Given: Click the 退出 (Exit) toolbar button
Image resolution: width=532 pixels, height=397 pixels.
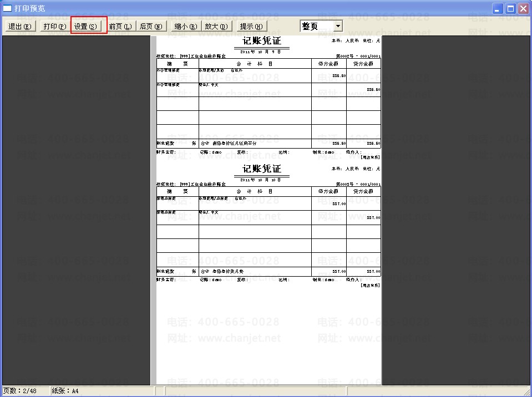Looking at the screenshot, I should pyautogui.click(x=20, y=26).
